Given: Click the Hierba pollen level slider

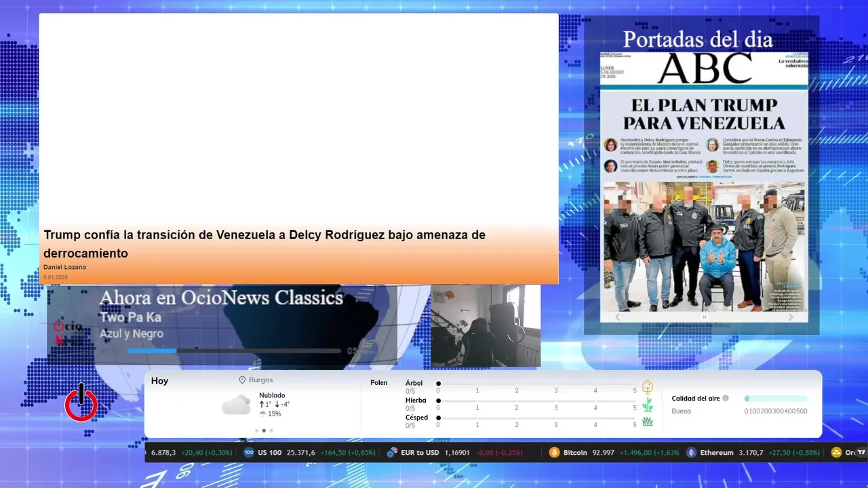Looking at the screenshot, I should tap(536, 401).
